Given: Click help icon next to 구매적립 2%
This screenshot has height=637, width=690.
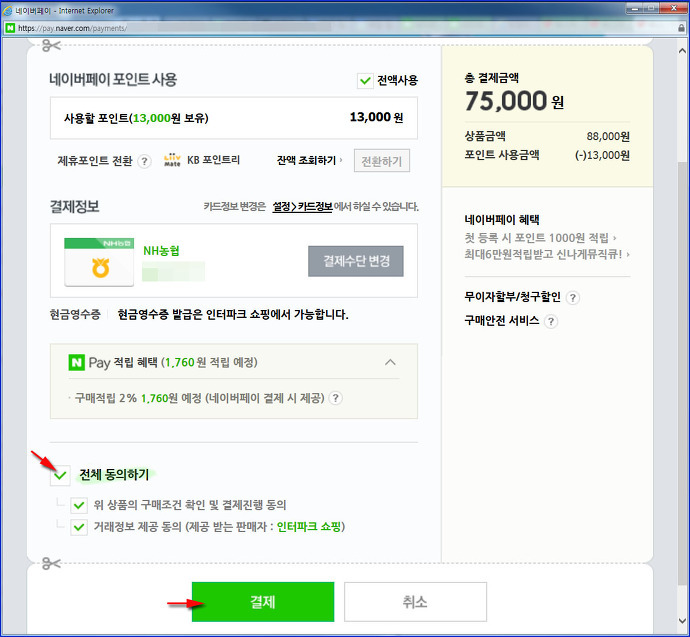Looking at the screenshot, I should (x=335, y=398).
